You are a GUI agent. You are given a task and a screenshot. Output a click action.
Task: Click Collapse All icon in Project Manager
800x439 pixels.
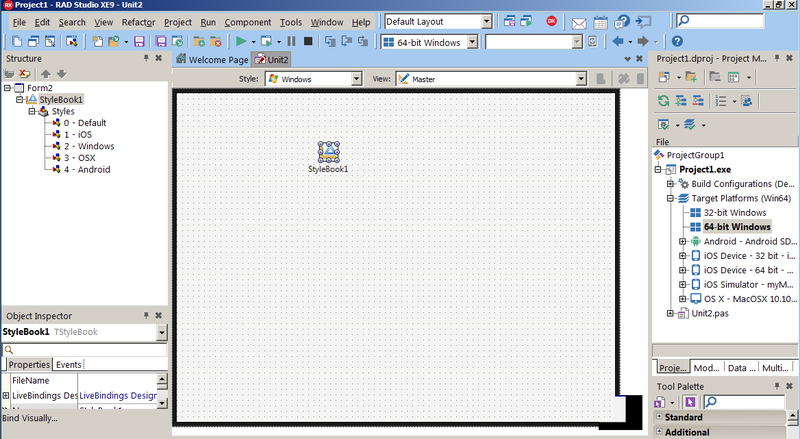(698, 101)
